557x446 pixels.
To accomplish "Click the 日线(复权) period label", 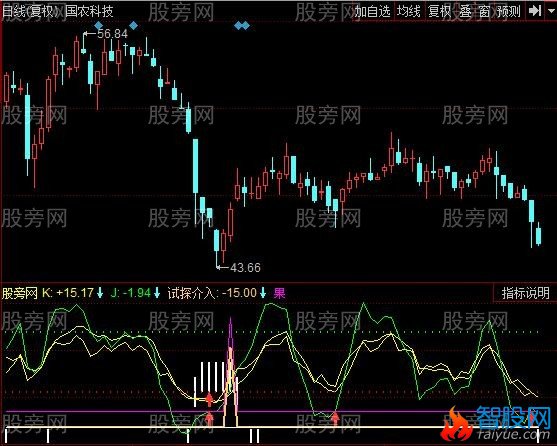I will tap(30, 11).
